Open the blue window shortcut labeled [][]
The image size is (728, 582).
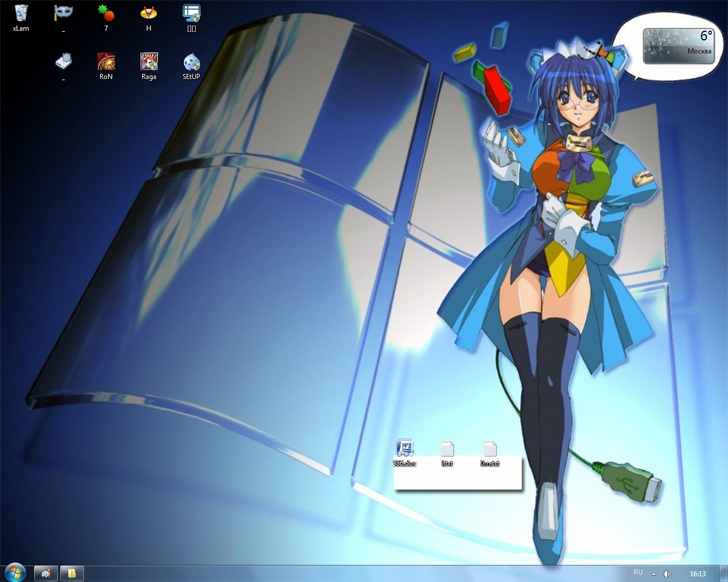click(x=191, y=18)
